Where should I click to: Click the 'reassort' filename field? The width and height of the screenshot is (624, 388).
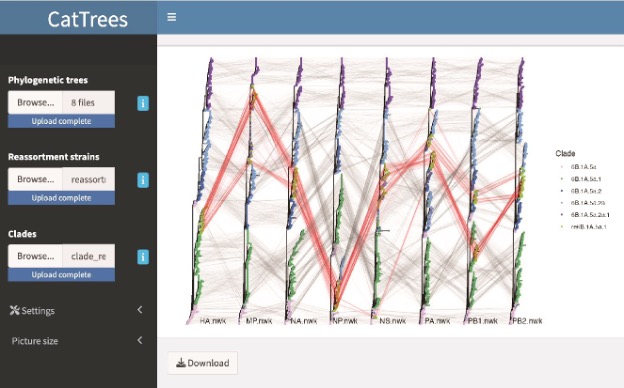point(89,179)
